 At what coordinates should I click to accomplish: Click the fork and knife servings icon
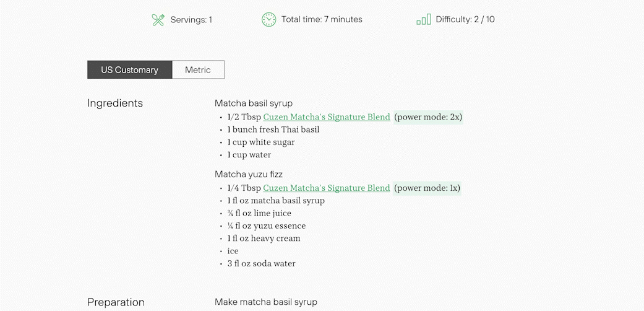158,20
